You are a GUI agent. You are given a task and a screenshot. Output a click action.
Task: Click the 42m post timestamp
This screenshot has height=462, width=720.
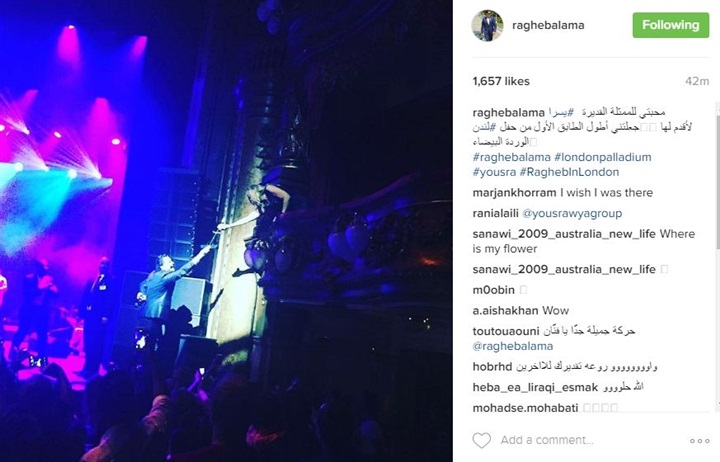tap(697, 81)
